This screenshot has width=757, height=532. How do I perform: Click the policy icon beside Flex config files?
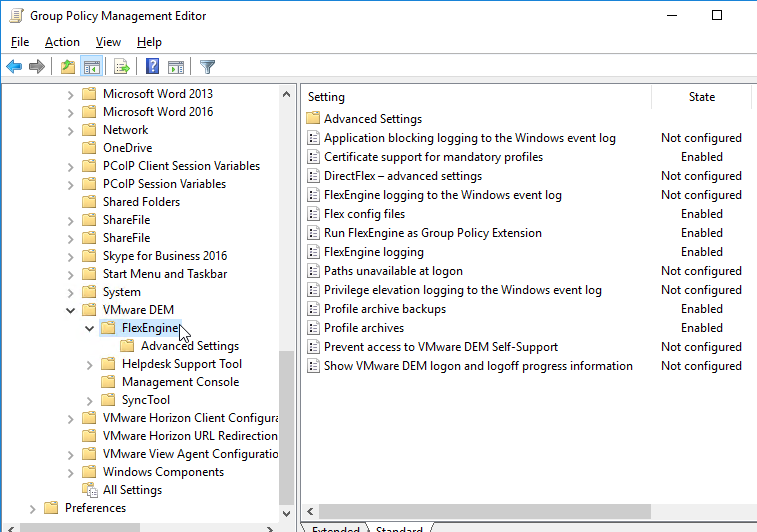313,214
